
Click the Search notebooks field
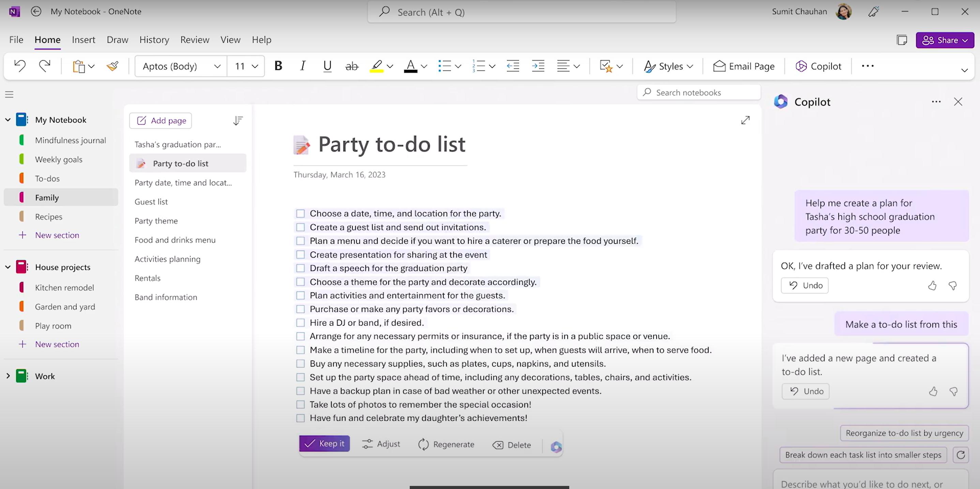[x=698, y=92]
